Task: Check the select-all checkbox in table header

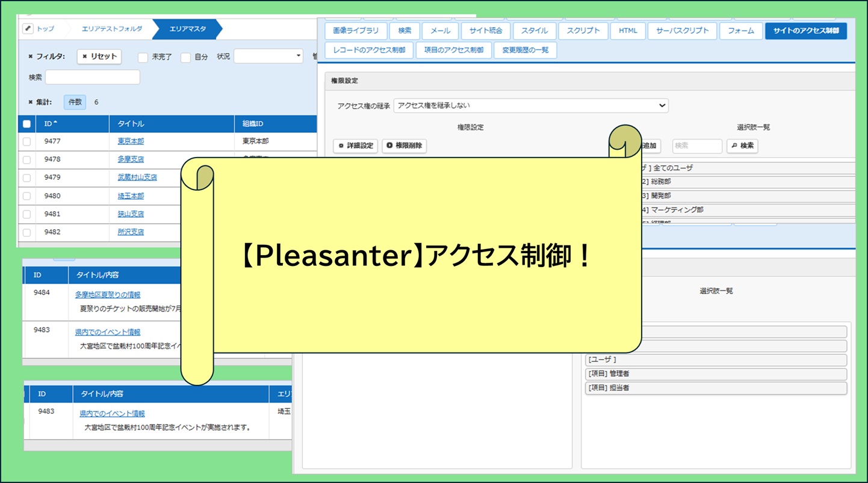Action: (26, 124)
